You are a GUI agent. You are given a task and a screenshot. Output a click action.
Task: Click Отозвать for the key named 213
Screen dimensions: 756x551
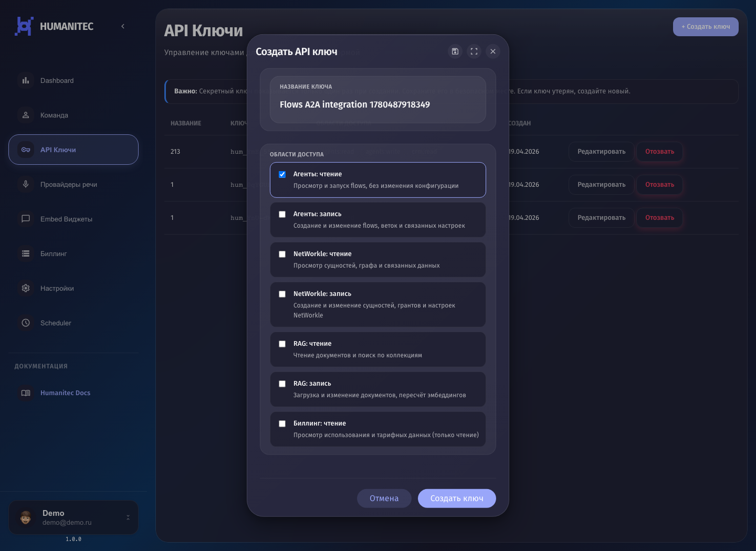660,152
